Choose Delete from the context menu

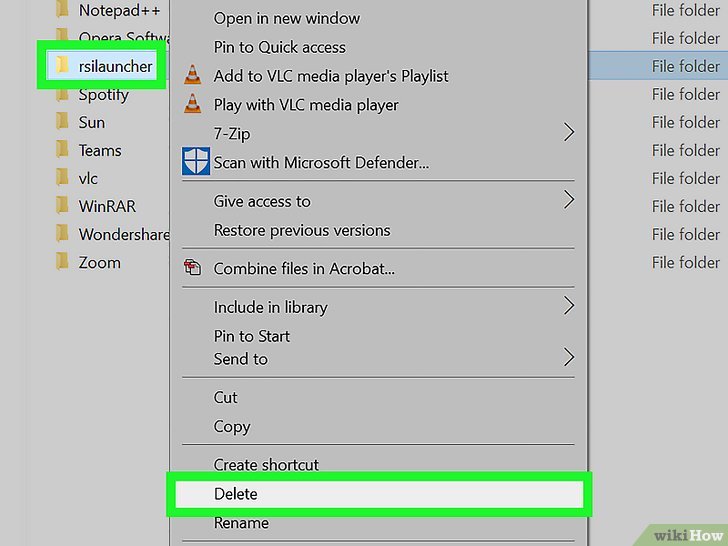coord(236,494)
